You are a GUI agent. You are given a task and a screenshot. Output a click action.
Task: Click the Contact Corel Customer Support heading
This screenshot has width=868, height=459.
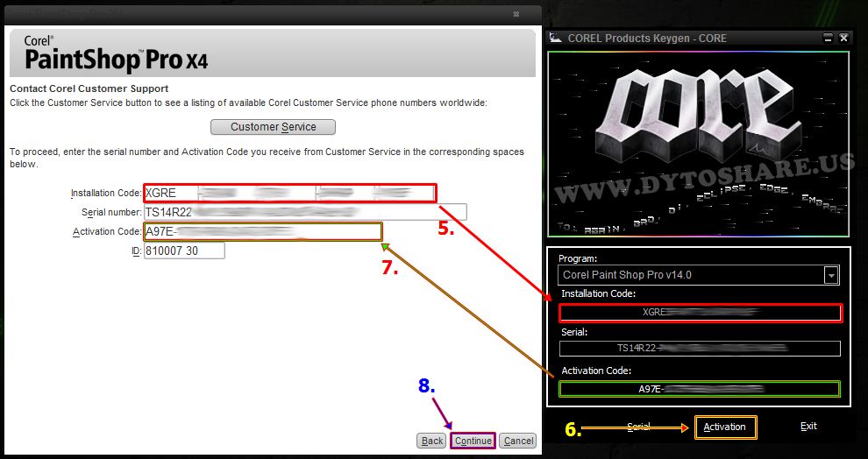89,88
